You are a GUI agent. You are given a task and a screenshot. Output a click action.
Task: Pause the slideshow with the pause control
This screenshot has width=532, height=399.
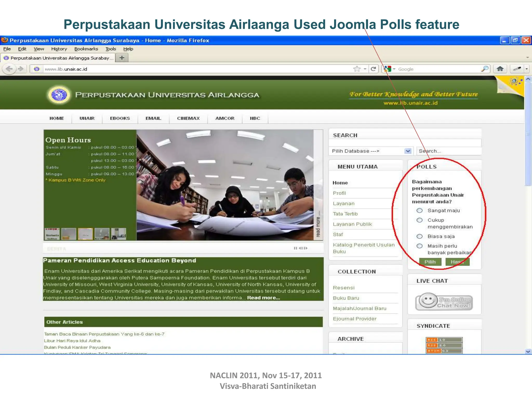pos(295,248)
